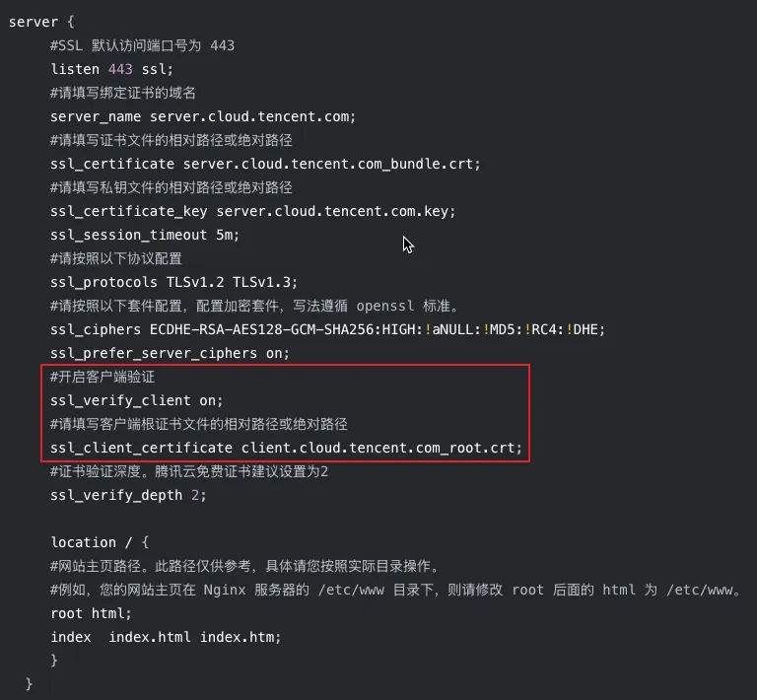Click the ssl_ciphers directive line
This screenshot has height=700, width=757.
(x=327, y=329)
